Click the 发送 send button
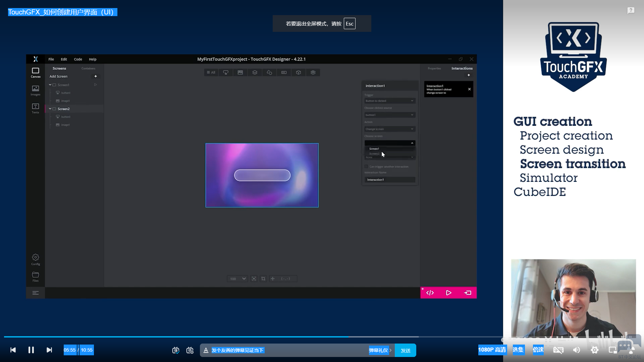The width and height of the screenshot is (644, 362). pyautogui.click(x=406, y=350)
